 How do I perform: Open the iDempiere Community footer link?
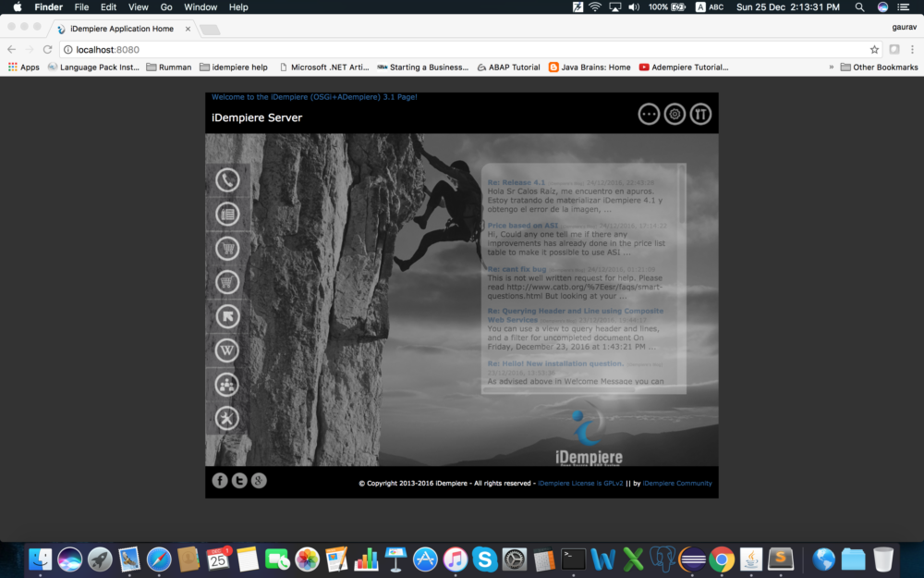coord(677,483)
